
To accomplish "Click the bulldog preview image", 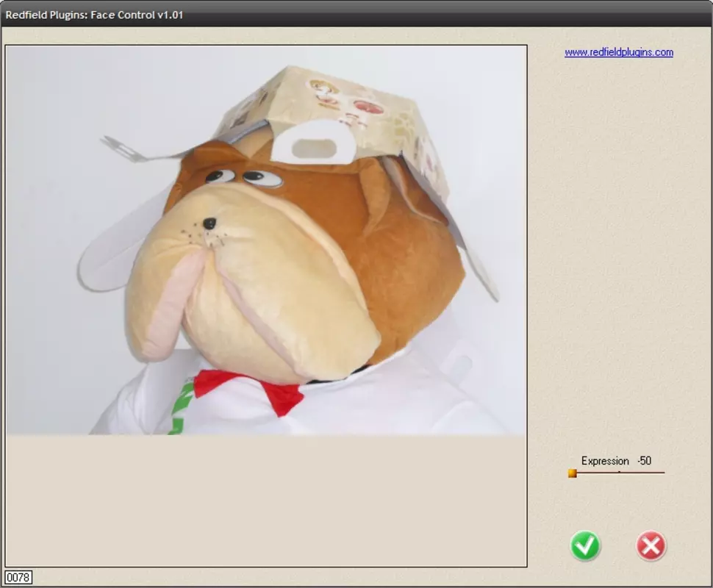I will 266,240.
